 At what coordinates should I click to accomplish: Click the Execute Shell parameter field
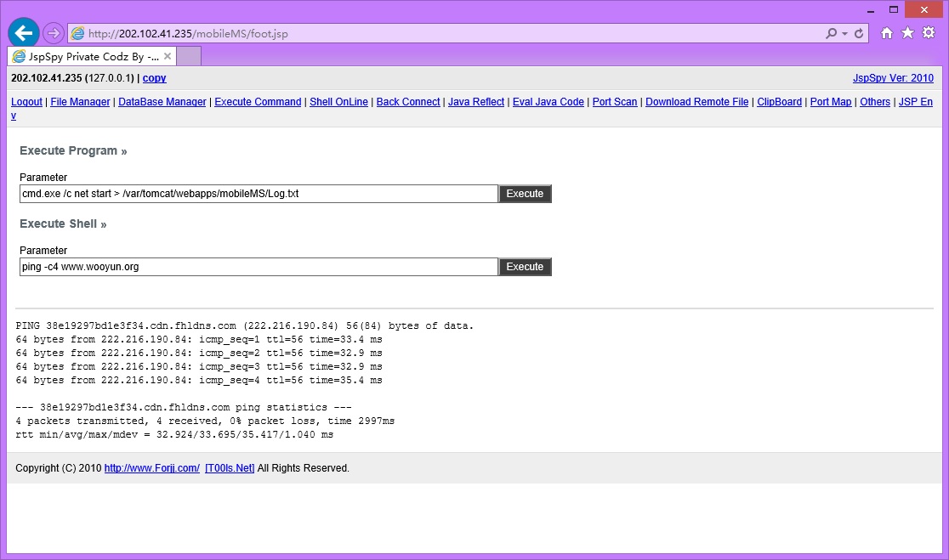259,267
